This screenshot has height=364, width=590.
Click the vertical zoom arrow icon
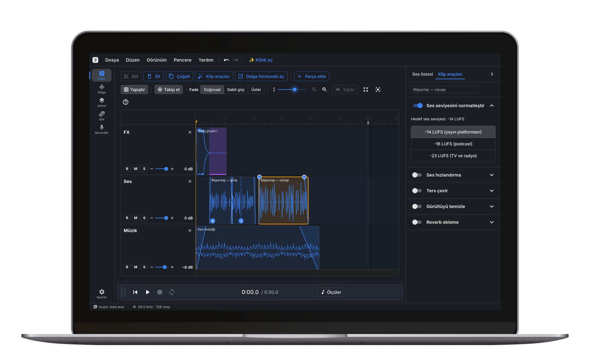tap(274, 90)
